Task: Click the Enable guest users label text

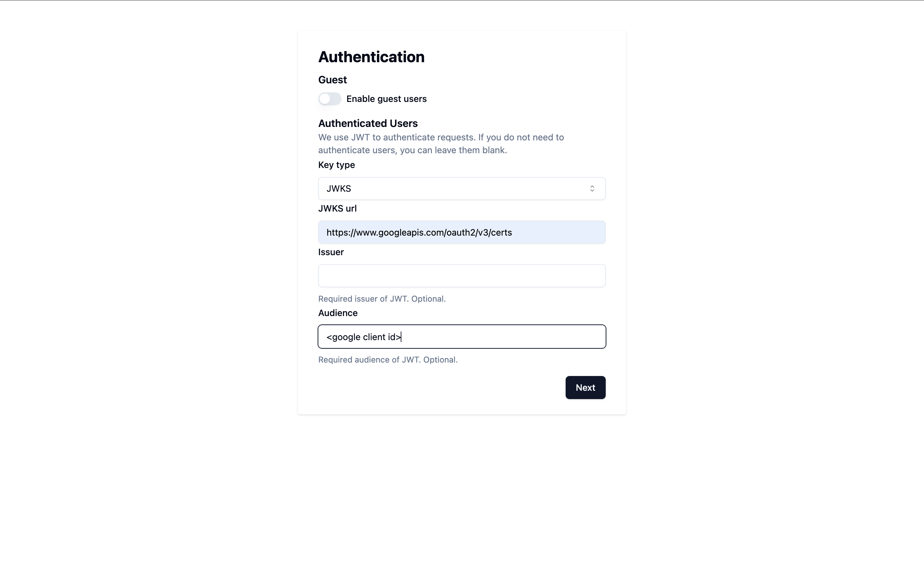Action: [386, 98]
